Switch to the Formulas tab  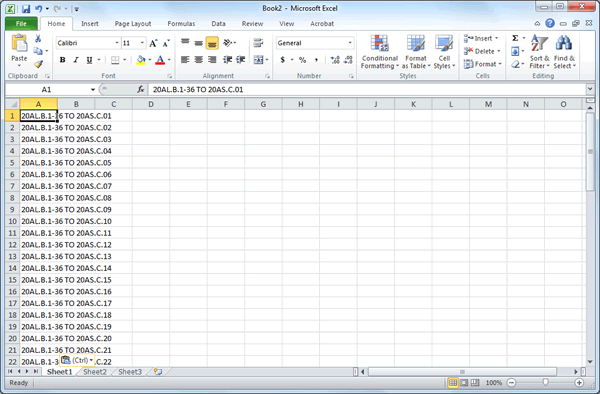pyautogui.click(x=181, y=24)
